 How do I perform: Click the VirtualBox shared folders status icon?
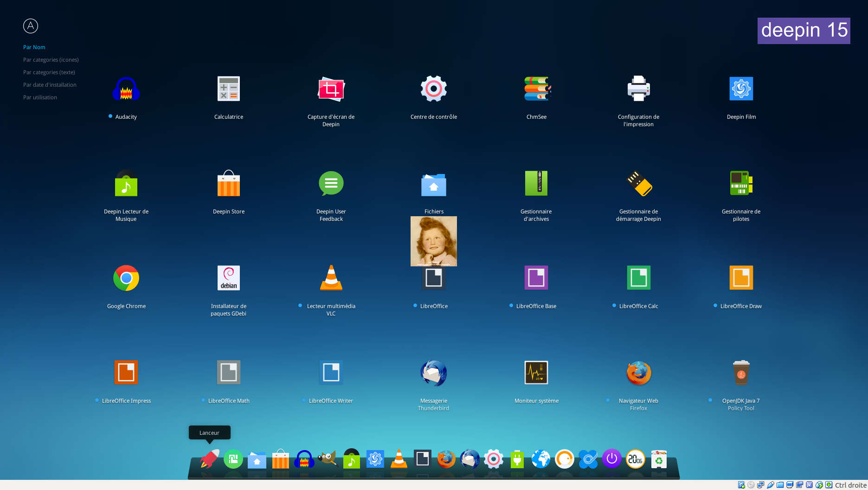click(780, 485)
